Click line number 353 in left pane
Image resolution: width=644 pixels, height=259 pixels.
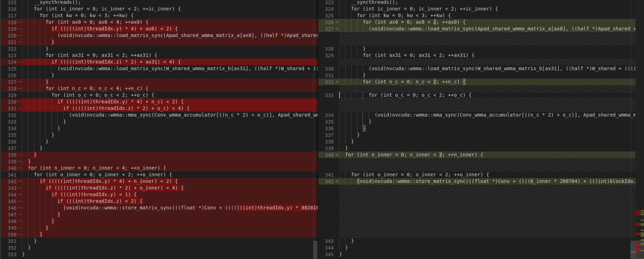[12, 254]
